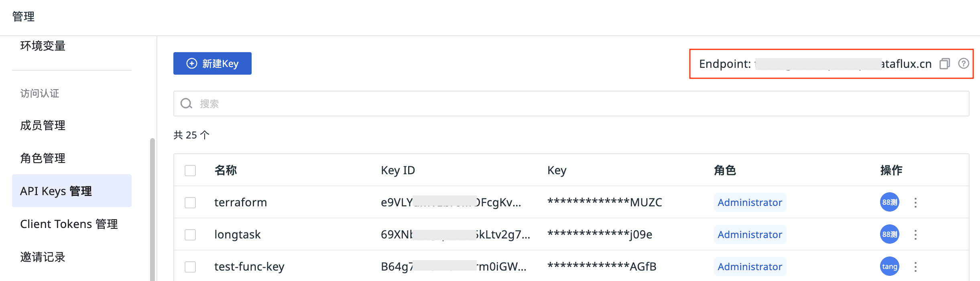Tick the select-all checkbox in table header
The width and height of the screenshot is (980, 281).
tap(190, 171)
